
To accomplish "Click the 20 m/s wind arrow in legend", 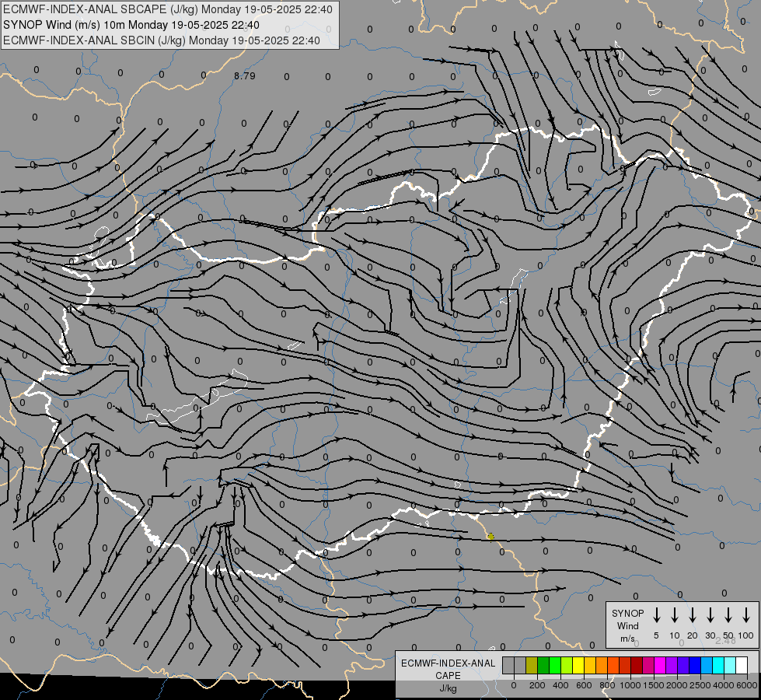I will [692, 615].
